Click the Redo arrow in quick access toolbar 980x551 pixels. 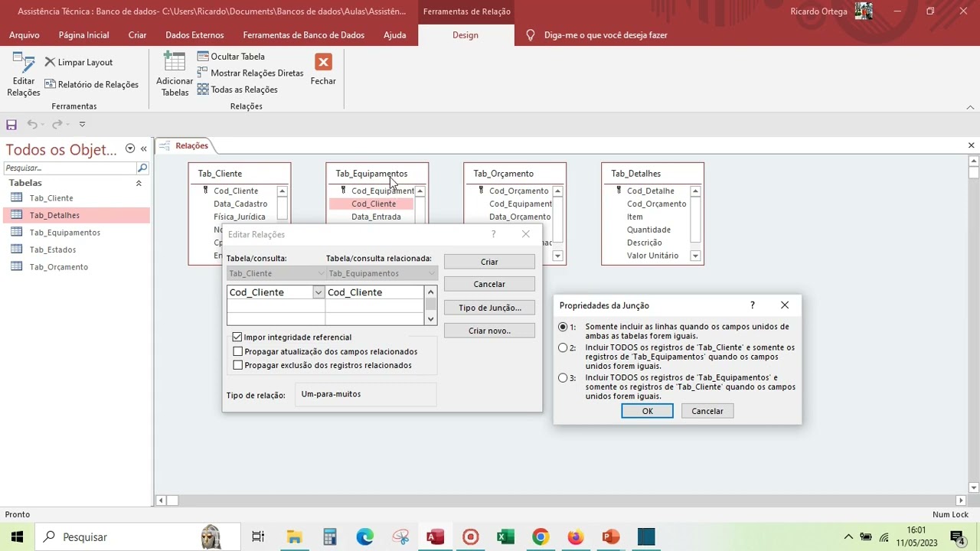57,124
